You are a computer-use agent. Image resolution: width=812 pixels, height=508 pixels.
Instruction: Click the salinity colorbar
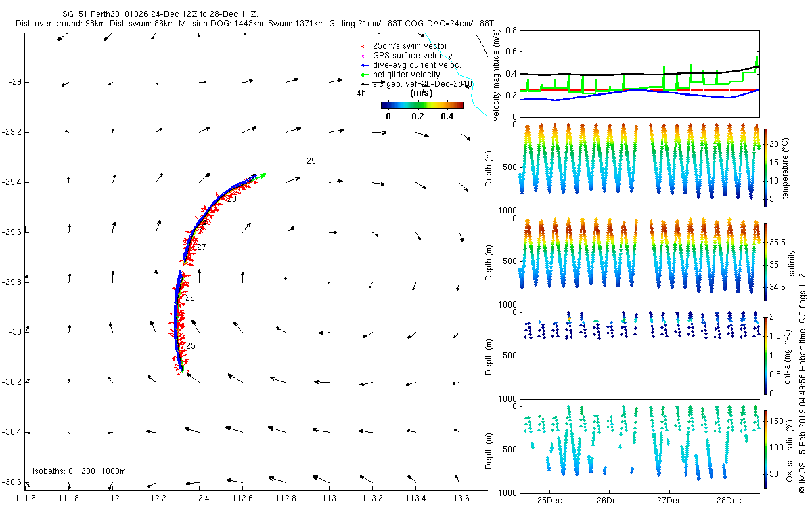click(766, 261)
